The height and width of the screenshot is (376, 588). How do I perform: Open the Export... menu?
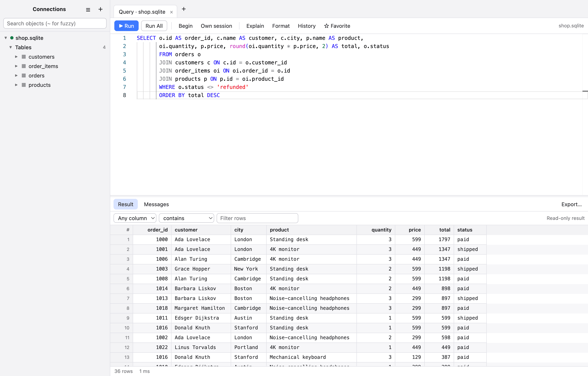pyautogui.click(x=571, y=204)
